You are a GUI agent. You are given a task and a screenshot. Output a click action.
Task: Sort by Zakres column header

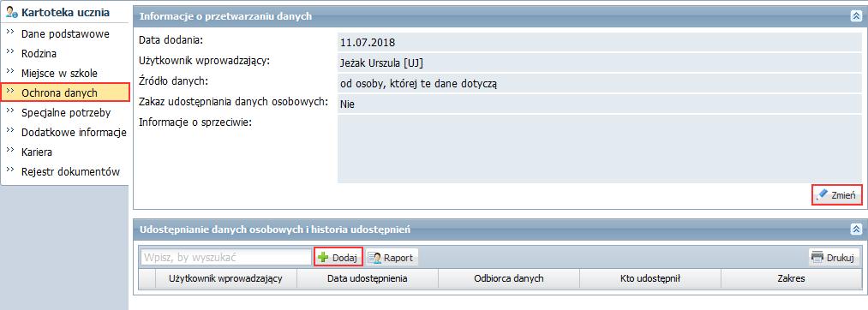point(791,278)
